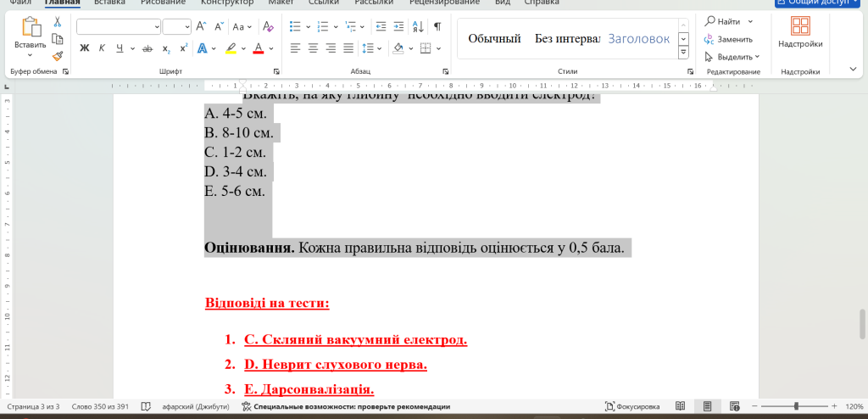The height and width of the screenshot is (419, 868).
Task: Open the Вставка ribbon tab
Action: pos(109,3)
